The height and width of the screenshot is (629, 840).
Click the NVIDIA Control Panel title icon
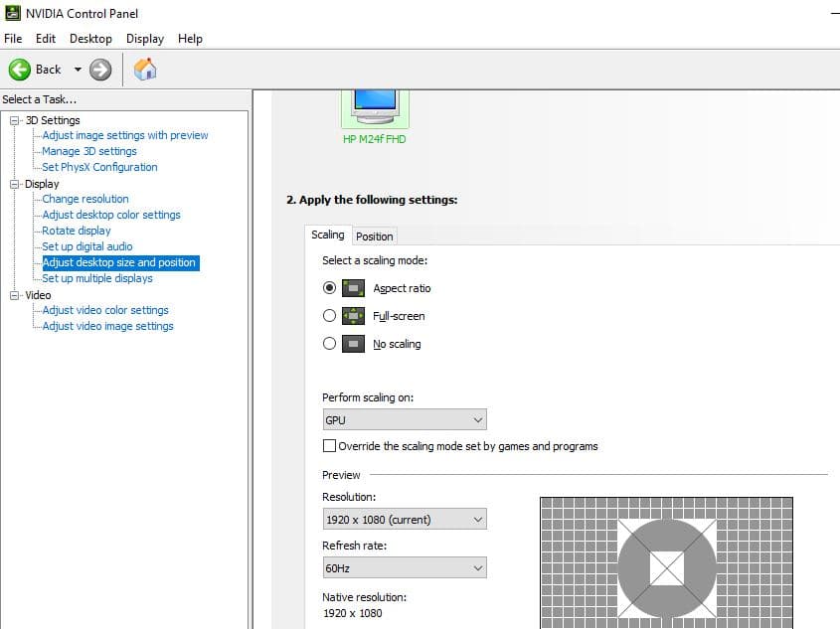(x=12, y=13)
